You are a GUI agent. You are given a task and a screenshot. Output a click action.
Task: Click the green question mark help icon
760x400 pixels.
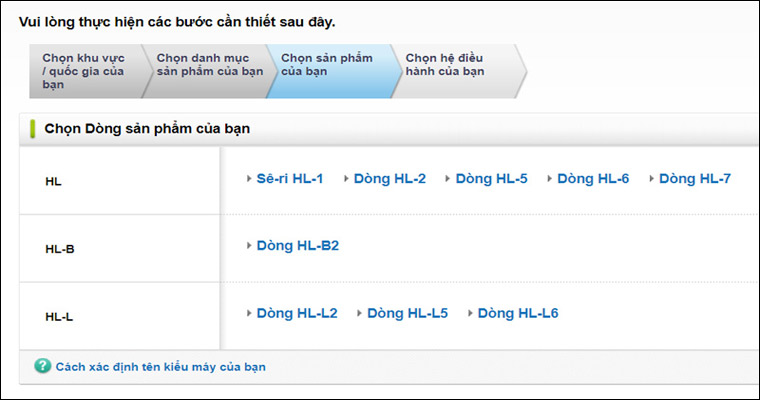tap(42, 367)
